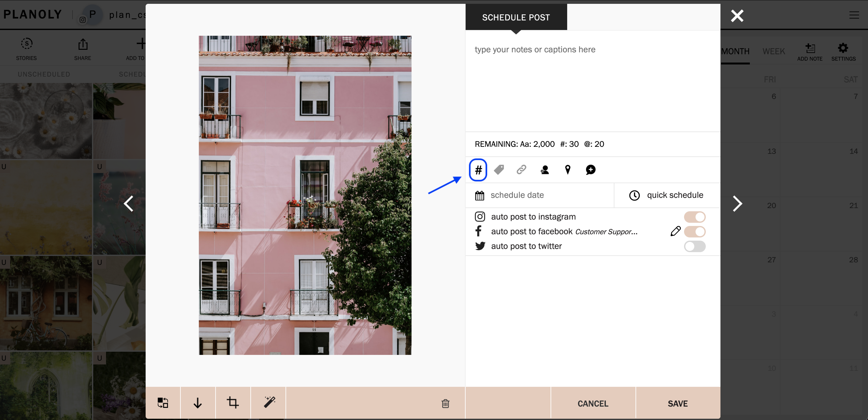The height and width of the screenshot is (420, 868).
Task: Click the replace image icon
Action: (x=163, y=403)
